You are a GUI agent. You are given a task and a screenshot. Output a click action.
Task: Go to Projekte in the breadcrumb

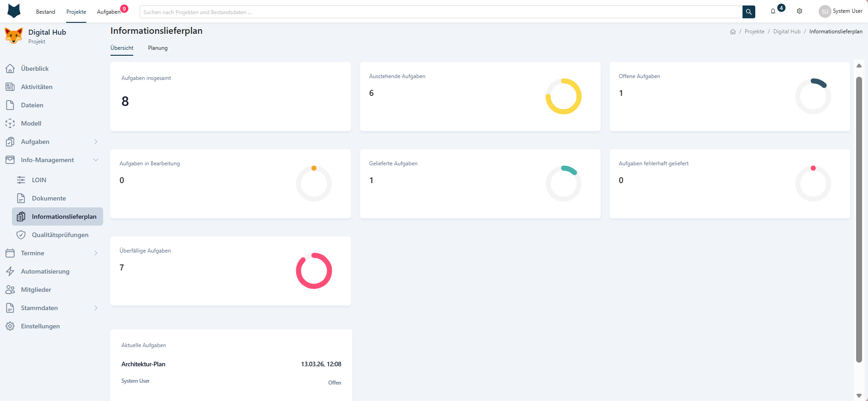(754, 32)
